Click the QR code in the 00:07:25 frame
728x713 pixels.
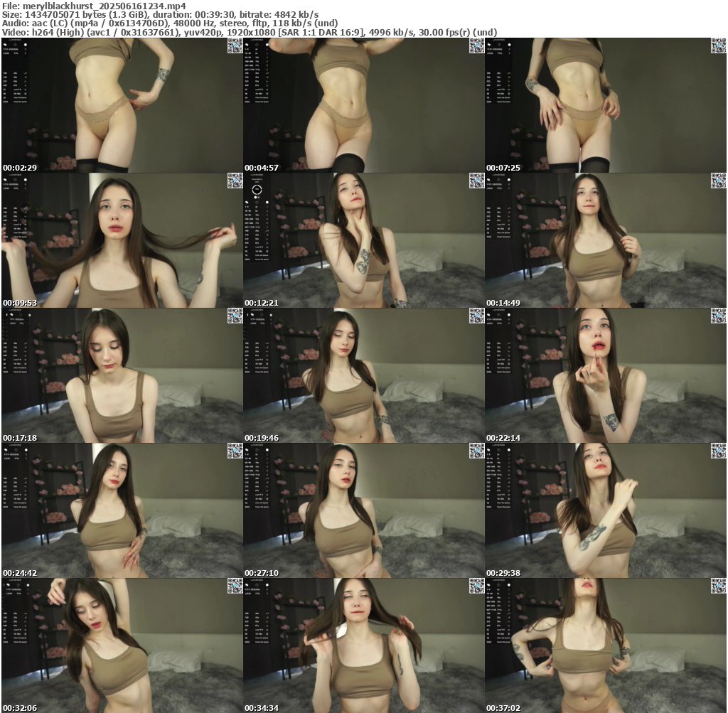pyautogui.click(x=718, y=45)
